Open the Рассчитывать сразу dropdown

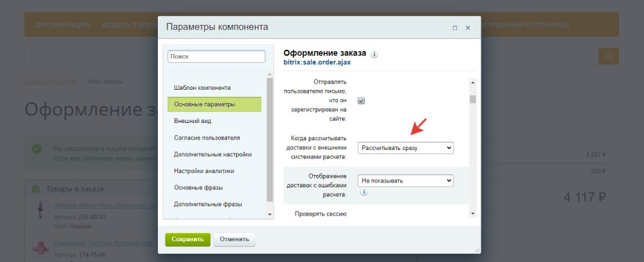[x=405, y=148]
